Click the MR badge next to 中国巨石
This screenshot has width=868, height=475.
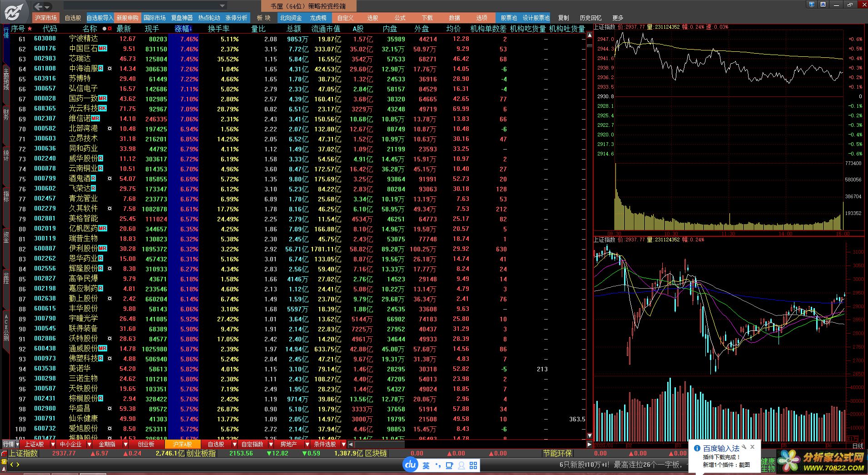point(103,49)
